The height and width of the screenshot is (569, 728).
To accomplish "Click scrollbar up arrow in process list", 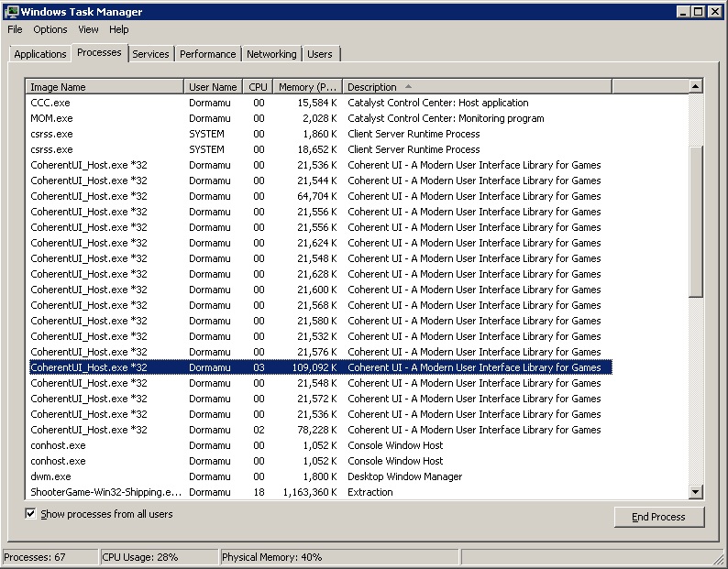I will pos(696,86).
